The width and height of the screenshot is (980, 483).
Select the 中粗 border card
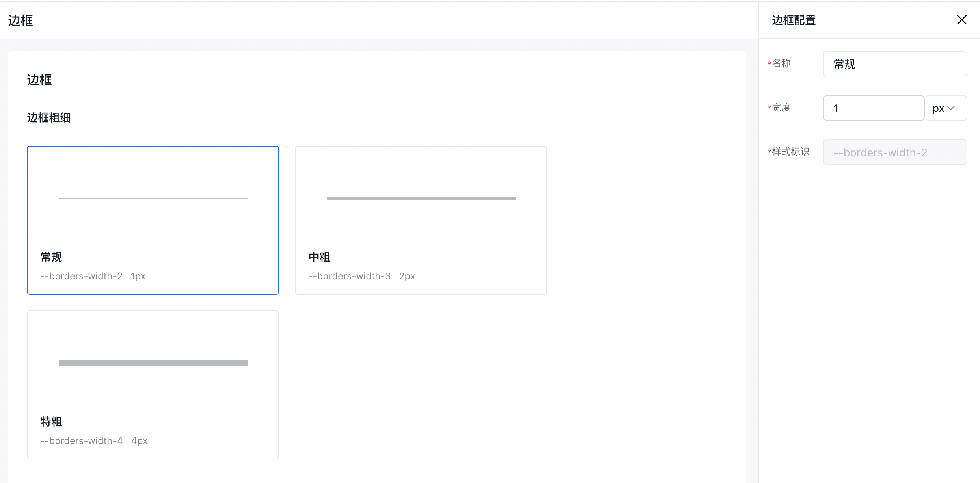[x=421, y=220]
